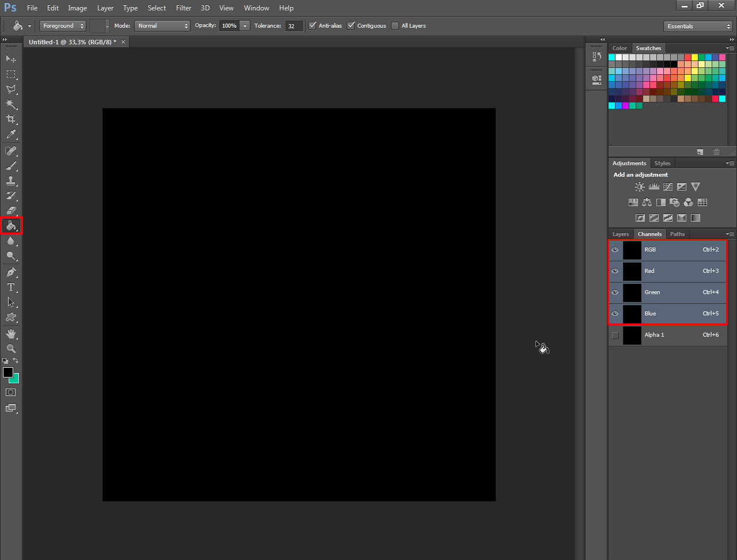
Task: Open the Filter menu
Action: pos(184,8)
